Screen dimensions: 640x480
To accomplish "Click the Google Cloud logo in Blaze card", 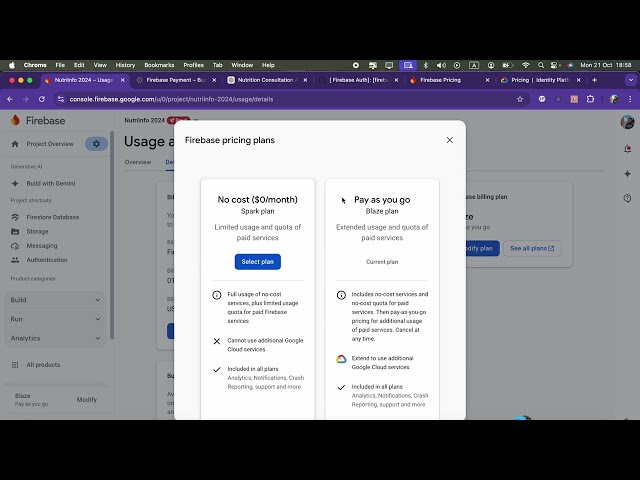I will 341,359.
